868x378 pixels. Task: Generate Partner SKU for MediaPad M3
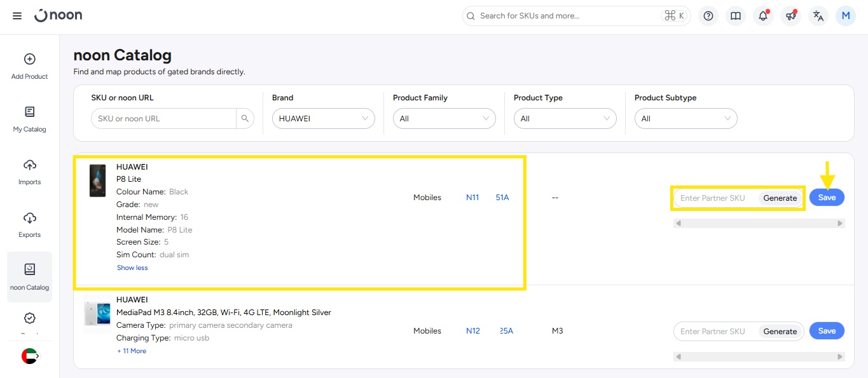780,332
